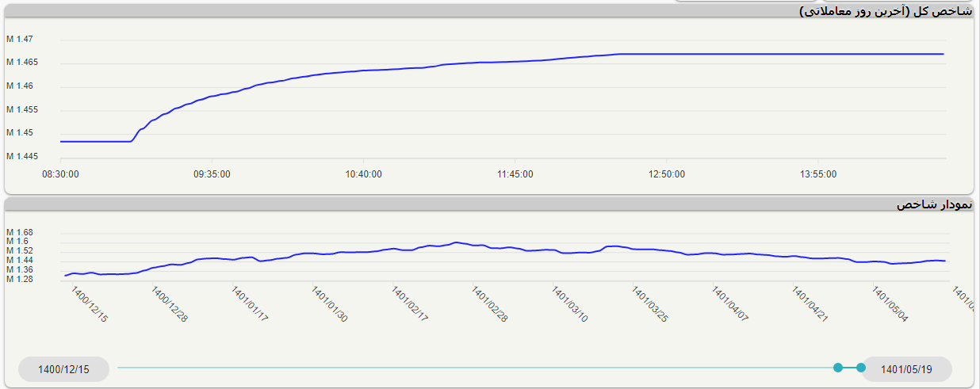This screenshot has width=980, height=389.
Task: Select the 1400/12/15 start date box
Action: [63, 369]
